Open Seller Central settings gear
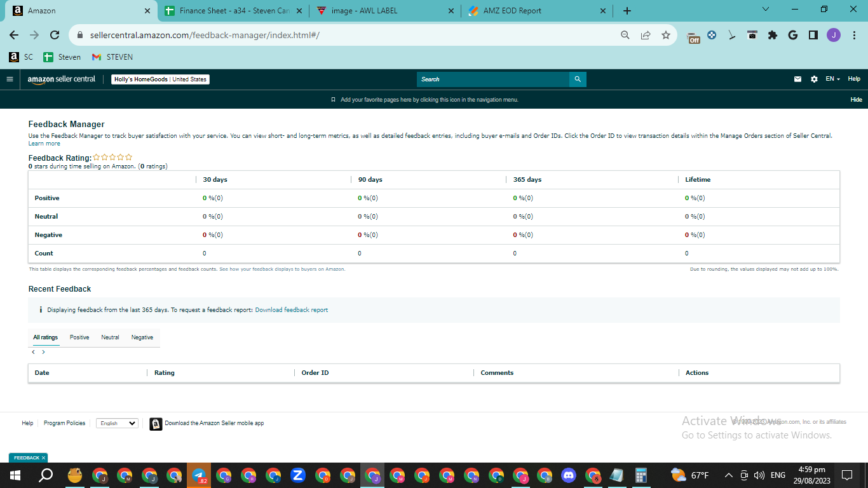Screen dimensions: 868x488 pyautogui.click(x=814, y=79)
